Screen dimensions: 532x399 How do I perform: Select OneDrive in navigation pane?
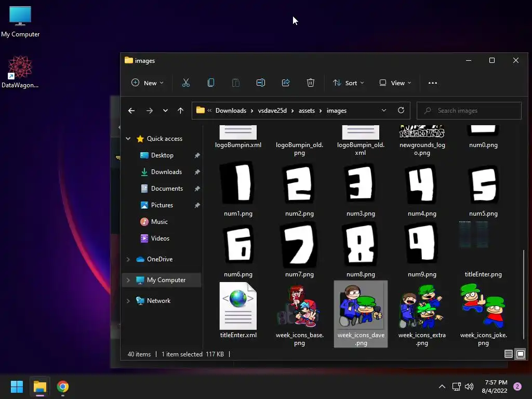[x=159, y=259]
